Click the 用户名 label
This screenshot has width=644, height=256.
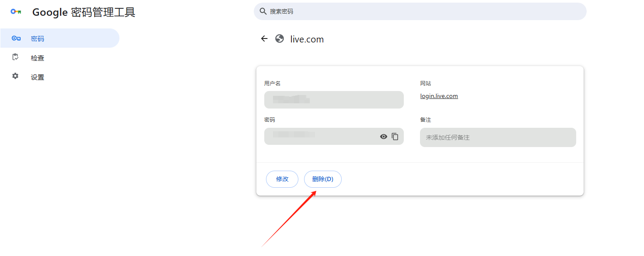[273, 83]
